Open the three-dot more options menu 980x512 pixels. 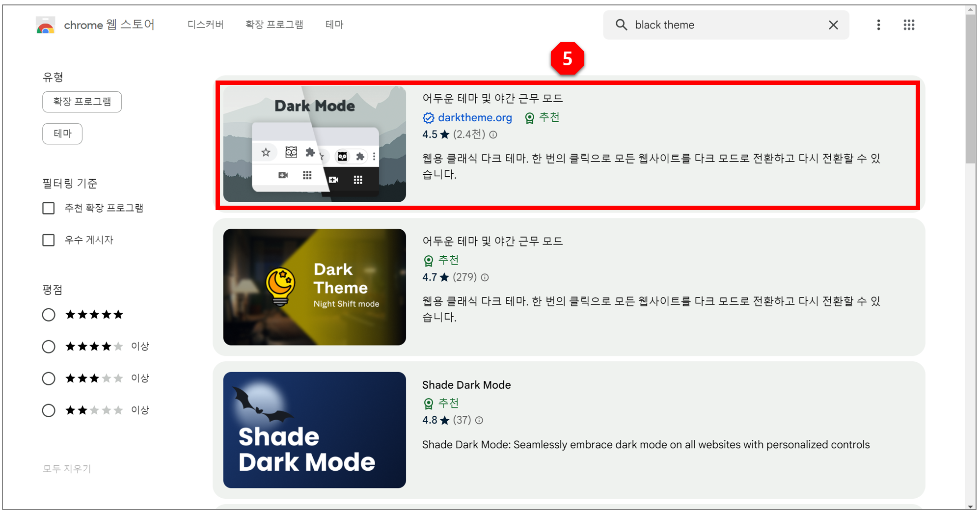click(x=878, y=25)
